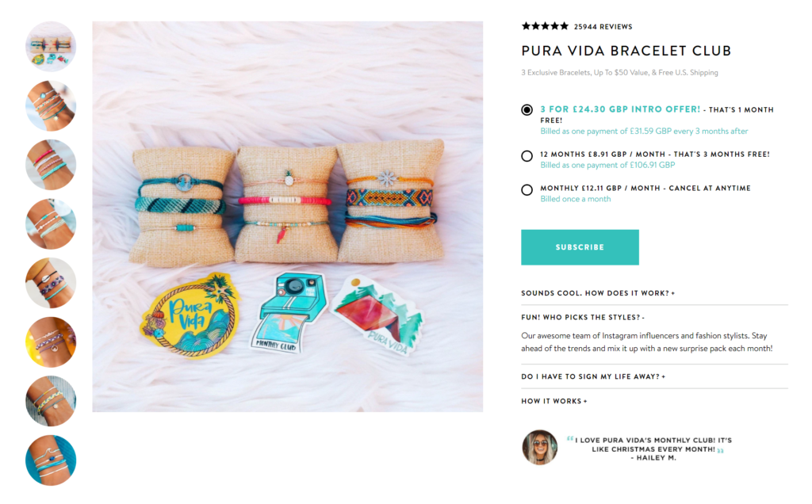View seventh thumbnail with yellow wave bracelet
This screenshot has width=812, height=504.
point(51,401)
